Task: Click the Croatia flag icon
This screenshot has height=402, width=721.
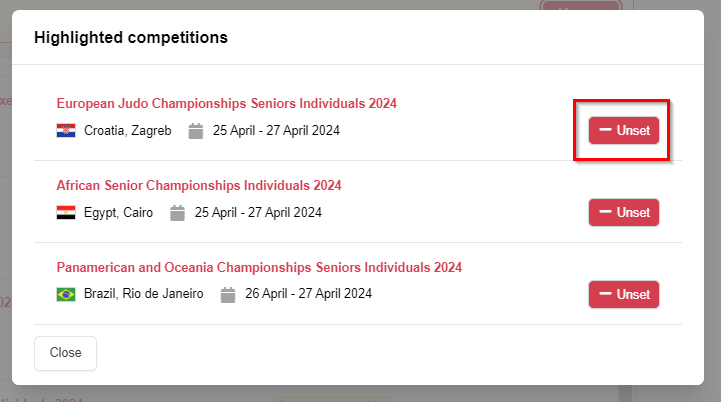Action: coord(66,131)
